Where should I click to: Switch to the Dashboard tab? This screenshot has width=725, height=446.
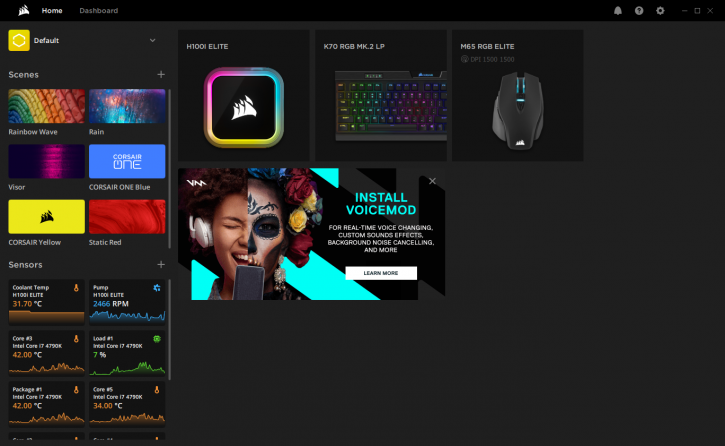(x=98, y=11)
